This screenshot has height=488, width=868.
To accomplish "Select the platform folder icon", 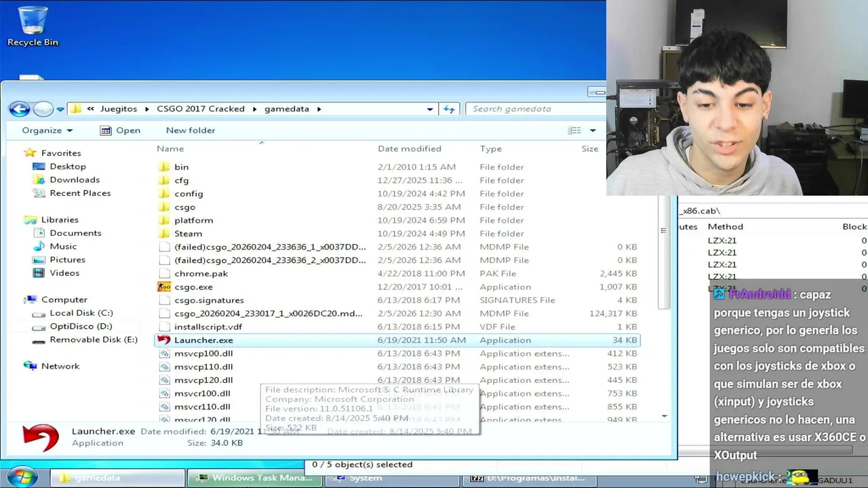I will click(164, 220).
